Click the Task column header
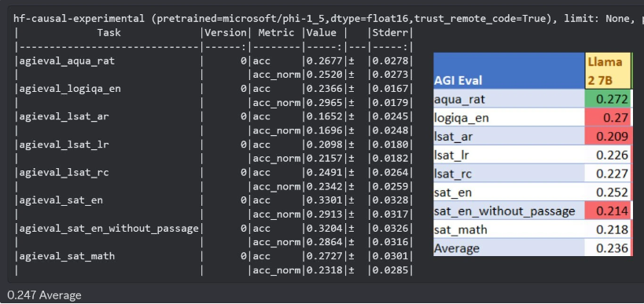 (x=109, y=32)
